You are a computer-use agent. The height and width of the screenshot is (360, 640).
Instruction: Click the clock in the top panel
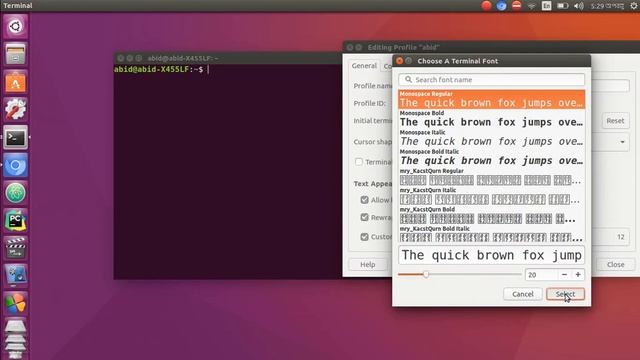pyautogui.click(x=607, y=6)
